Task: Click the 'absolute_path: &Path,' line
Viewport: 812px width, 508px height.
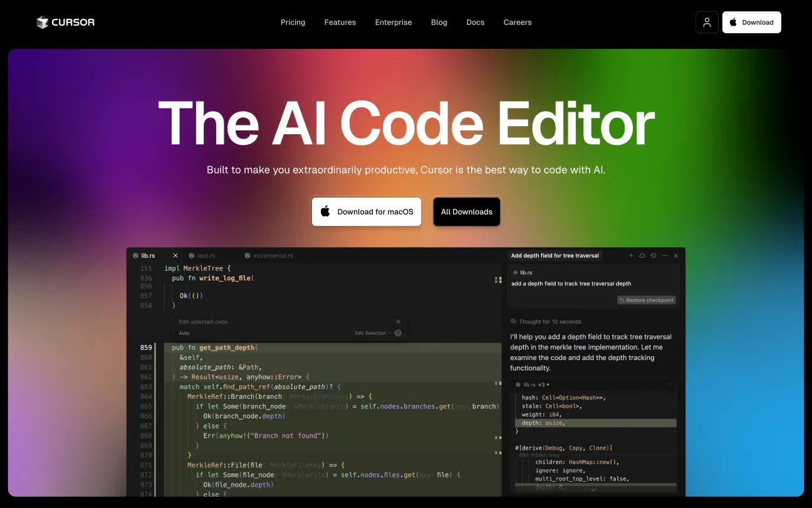Action: point(221,367)
